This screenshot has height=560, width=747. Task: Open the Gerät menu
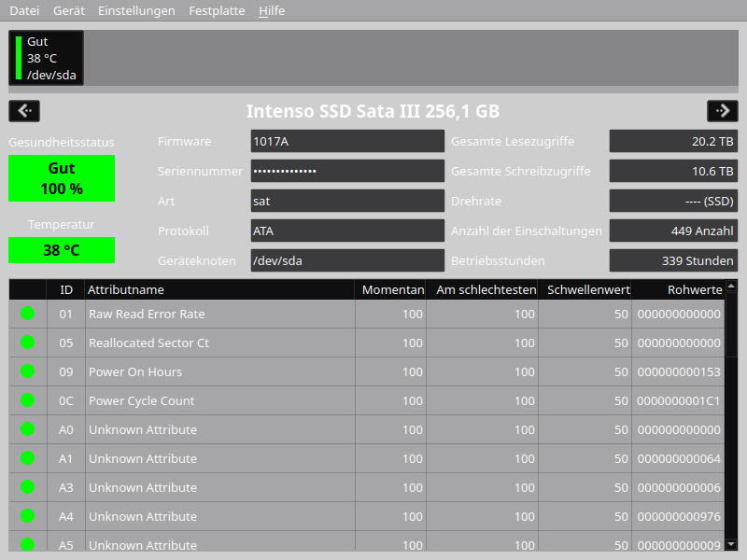point(68,10)
